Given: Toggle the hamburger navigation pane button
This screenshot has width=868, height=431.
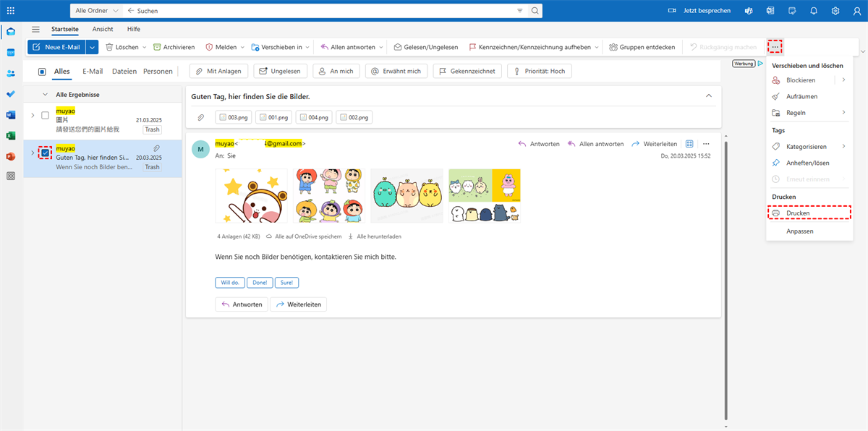Looking at the screenshot, I should pos(35,29).
